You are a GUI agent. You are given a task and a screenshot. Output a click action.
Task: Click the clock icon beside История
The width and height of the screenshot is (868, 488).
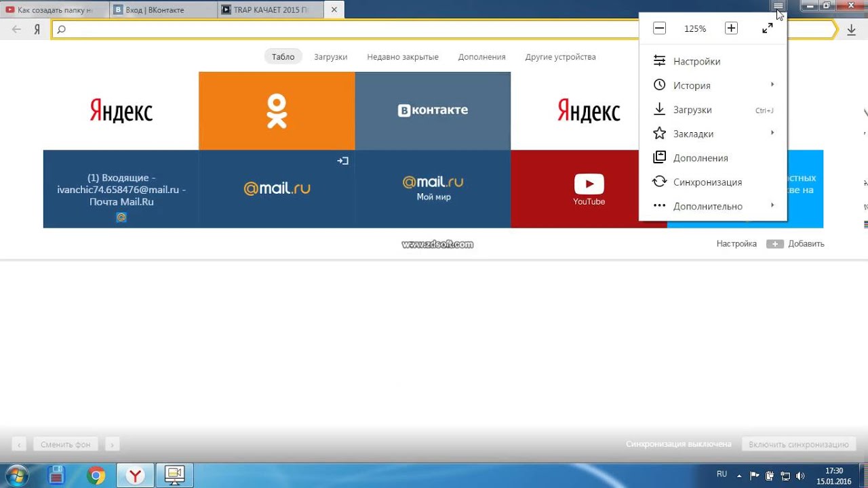click(x=659, y=85)
